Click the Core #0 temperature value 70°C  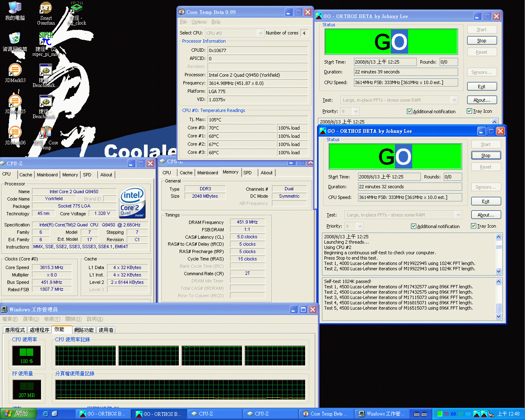coord(242,128)
